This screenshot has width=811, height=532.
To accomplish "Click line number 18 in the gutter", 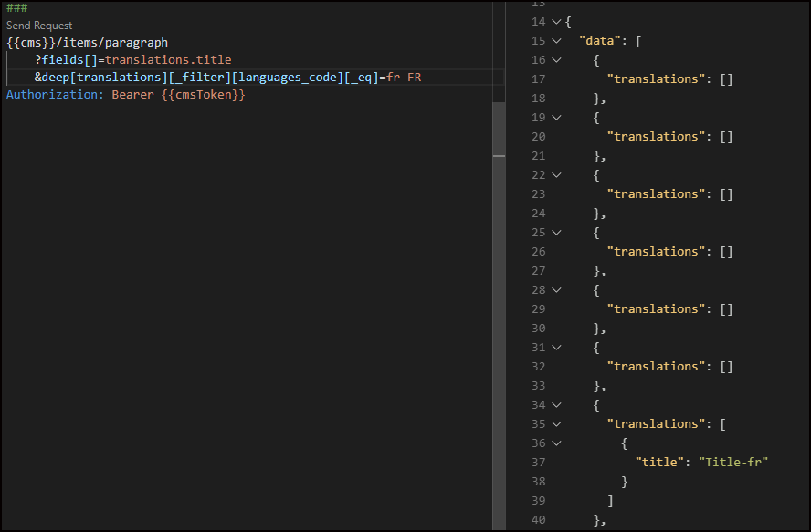I will click(539, 99).
